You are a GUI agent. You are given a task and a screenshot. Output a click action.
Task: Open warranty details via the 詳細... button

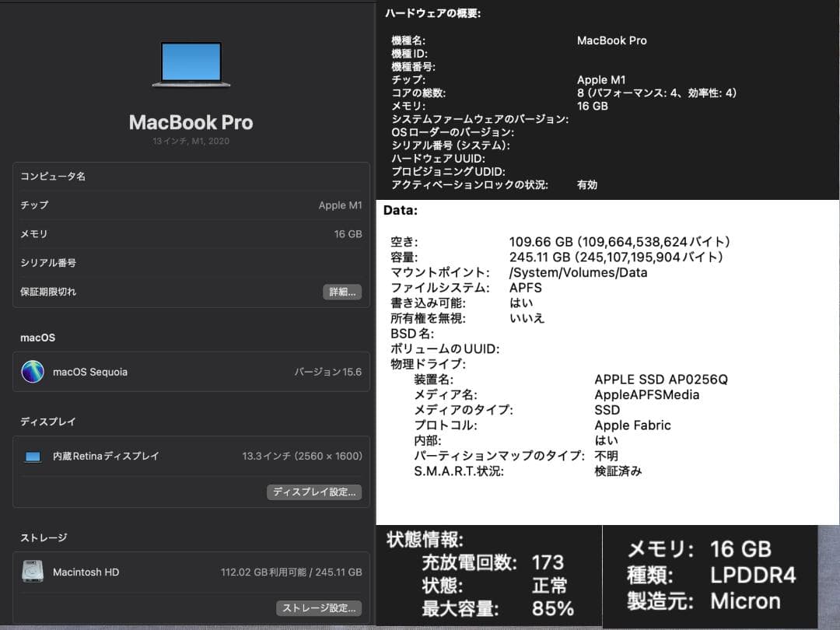pos(342,292)
